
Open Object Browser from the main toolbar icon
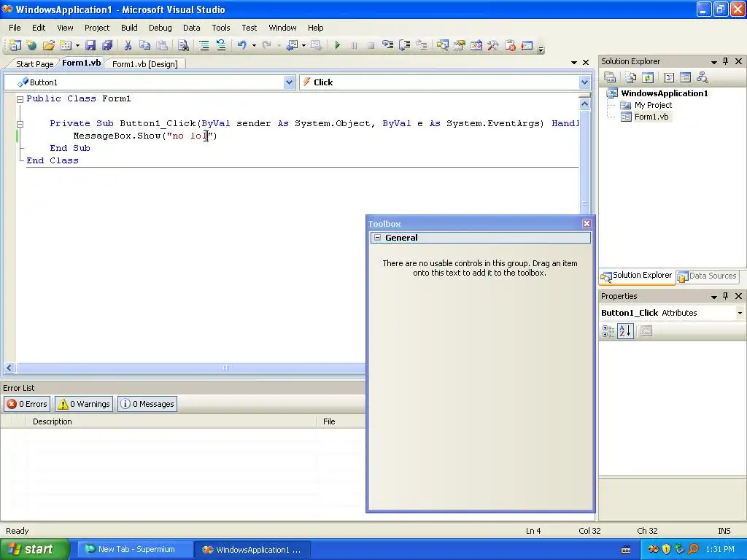[476, 45]
